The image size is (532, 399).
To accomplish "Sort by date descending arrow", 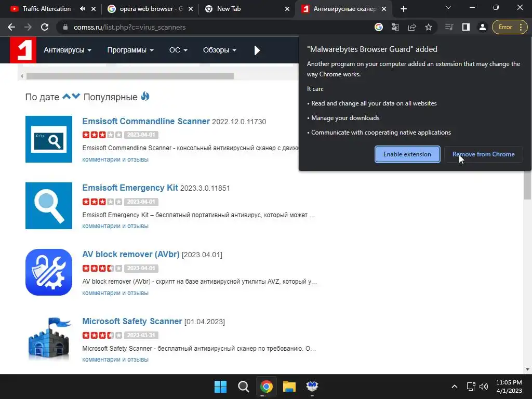I will [76, 96].
